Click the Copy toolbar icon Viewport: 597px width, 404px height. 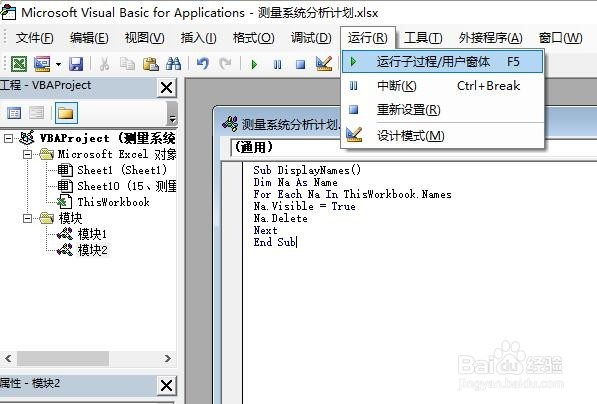coord(127,64)
